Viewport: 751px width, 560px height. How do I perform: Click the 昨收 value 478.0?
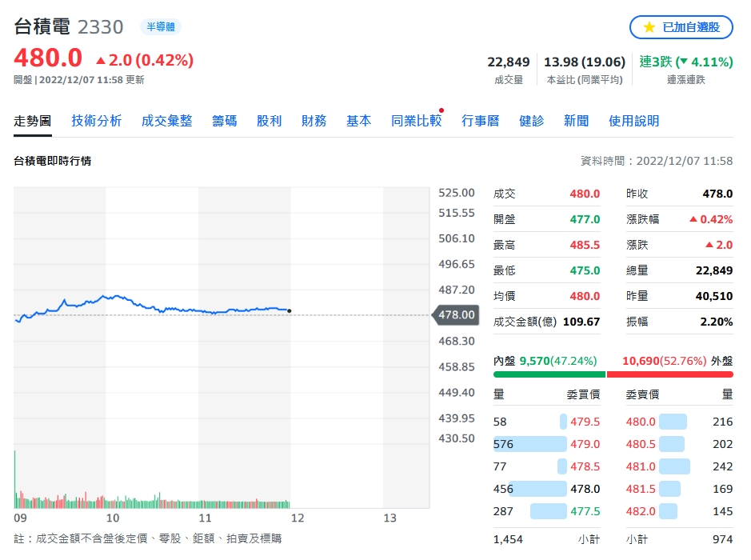[717, 194]
